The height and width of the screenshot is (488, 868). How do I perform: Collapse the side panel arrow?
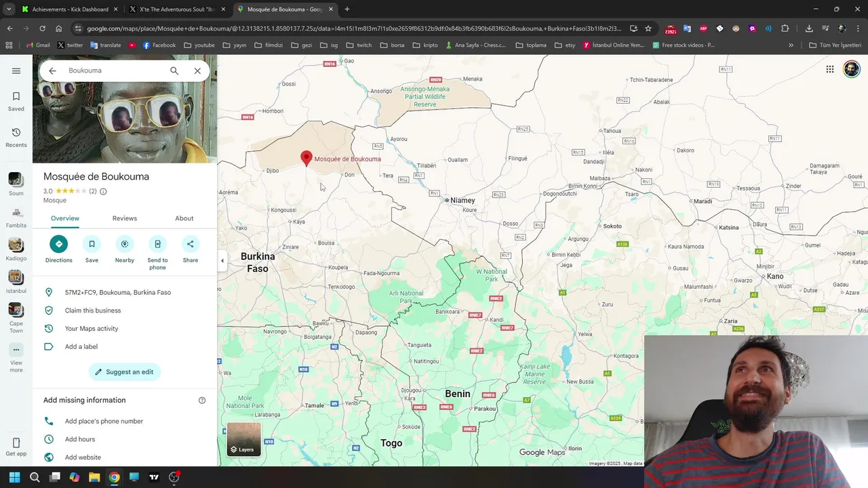coord(222,260)
